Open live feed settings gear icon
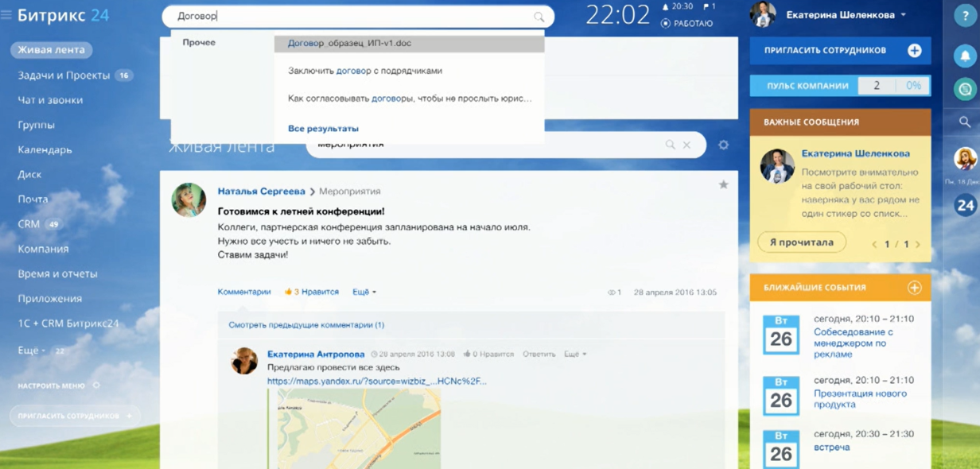The width and height of the screenshot is (980, 469). [723, 145]
